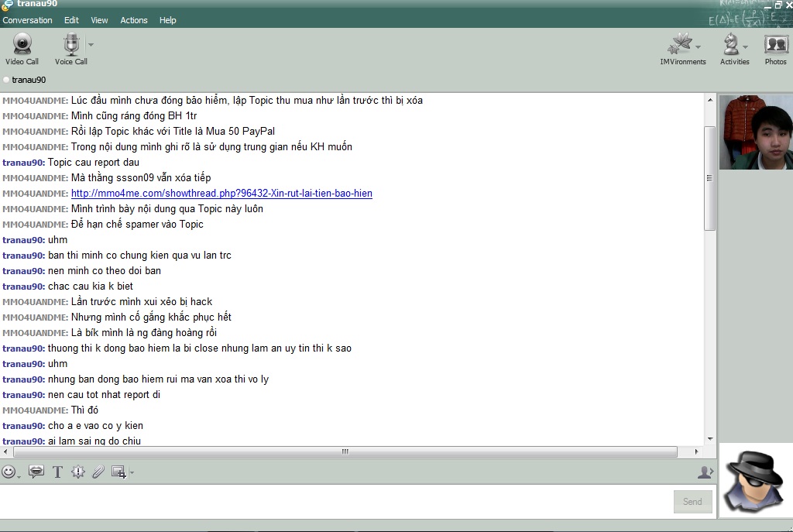
Task: Click the Send button
Action: 692,502
